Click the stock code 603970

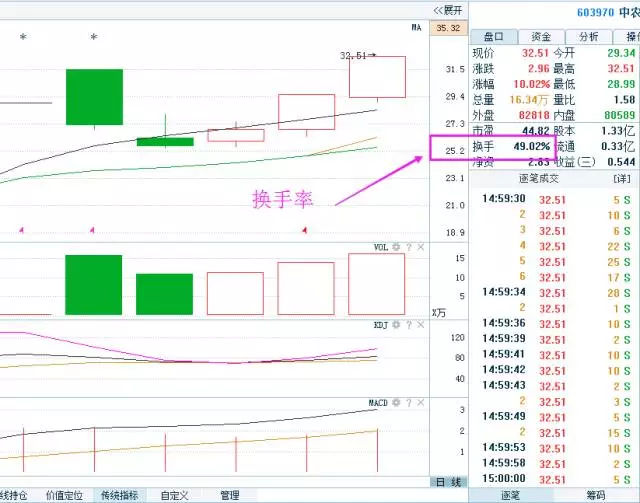[x=596, y=13]
